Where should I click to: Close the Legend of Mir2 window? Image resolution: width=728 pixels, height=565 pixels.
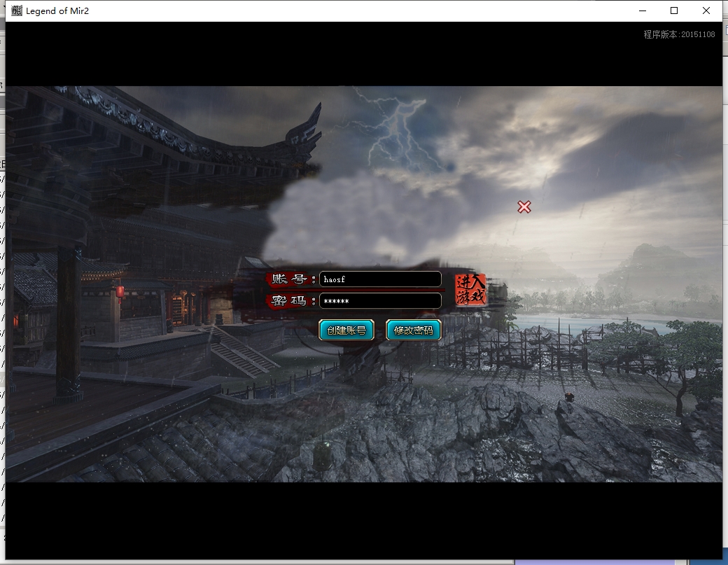(x=706, y=11)
